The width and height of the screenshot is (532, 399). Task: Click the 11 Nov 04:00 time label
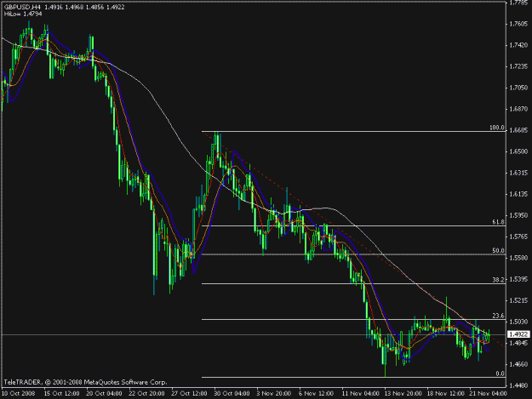(360, 394)
